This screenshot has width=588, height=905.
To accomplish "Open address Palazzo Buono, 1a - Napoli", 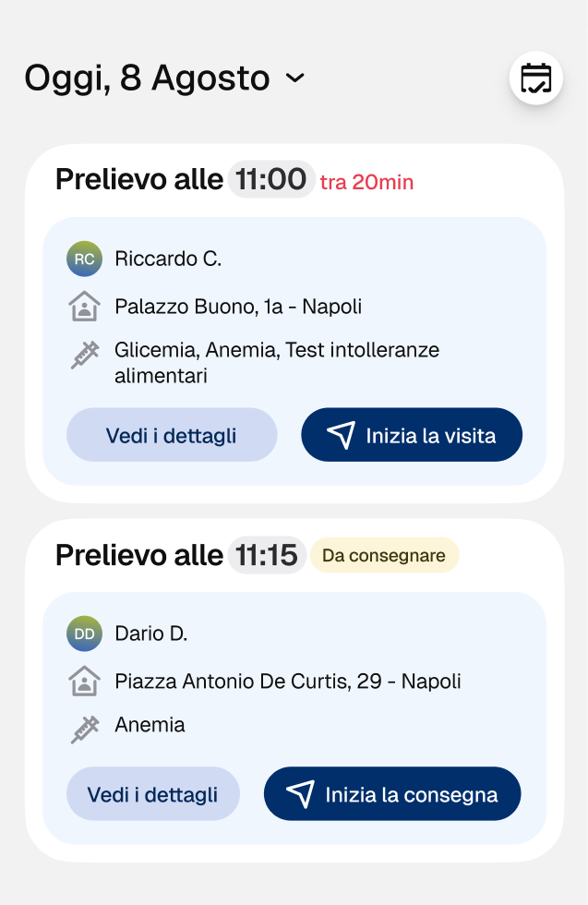I will click(238, 307).
